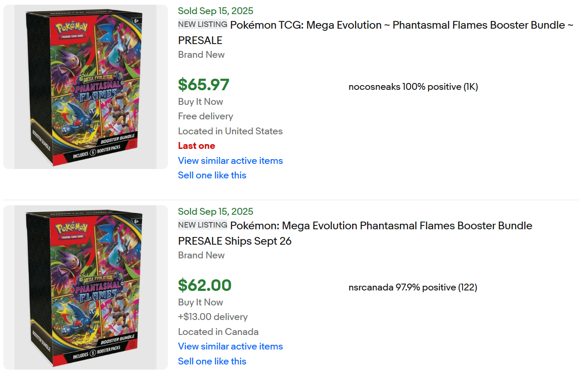Click the $62.00 sold price
This screenshot has height=376, width=588.
pyautogui.click(x=205, y=285)
